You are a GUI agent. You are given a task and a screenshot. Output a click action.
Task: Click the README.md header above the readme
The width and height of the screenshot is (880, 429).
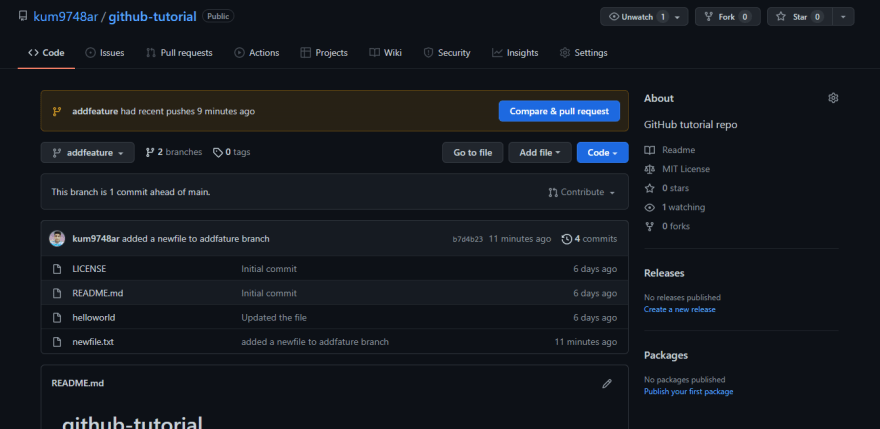coord(77,384)
